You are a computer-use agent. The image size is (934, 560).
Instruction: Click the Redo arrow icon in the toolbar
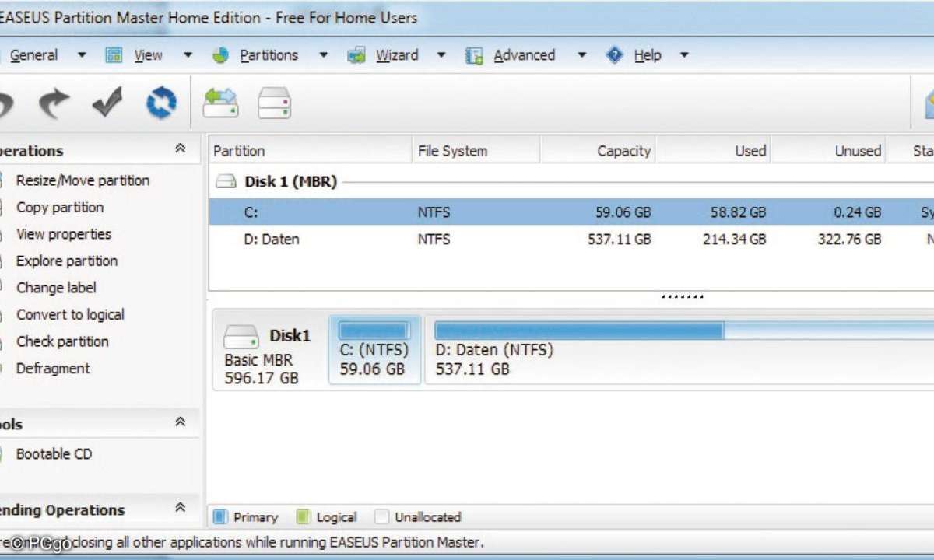[54, 103]
